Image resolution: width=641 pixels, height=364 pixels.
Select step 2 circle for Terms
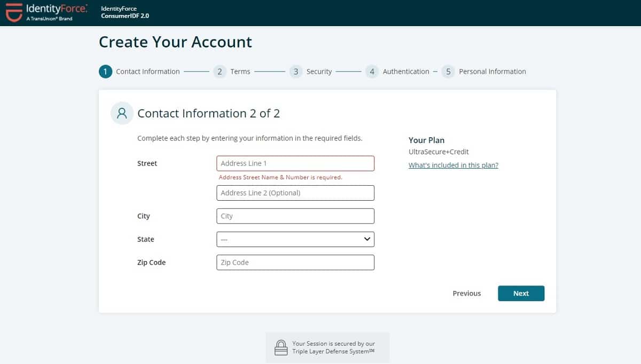click(220, 72)
